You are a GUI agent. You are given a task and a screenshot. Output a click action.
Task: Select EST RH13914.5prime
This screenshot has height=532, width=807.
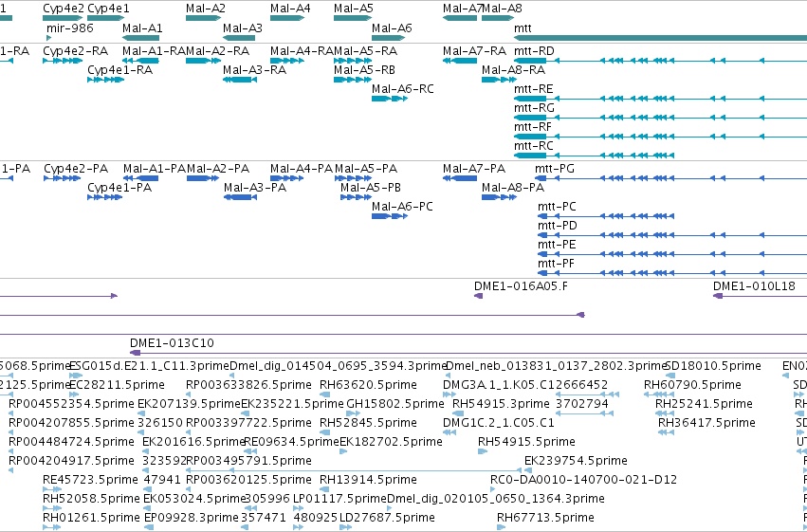click(x=324, y=489)
